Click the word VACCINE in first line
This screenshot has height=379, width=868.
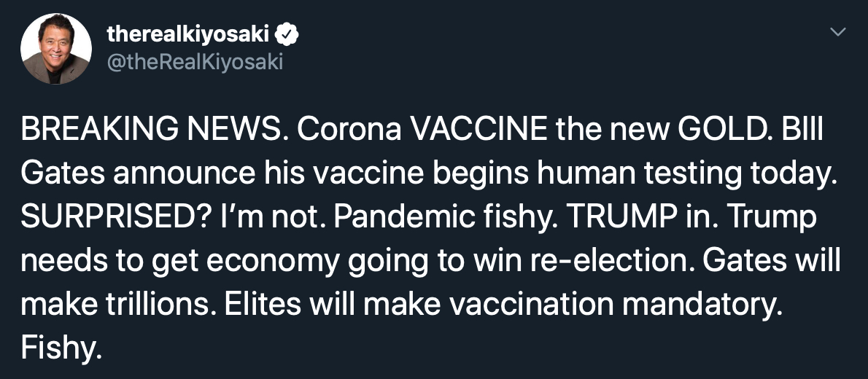(x=479, y=130)
